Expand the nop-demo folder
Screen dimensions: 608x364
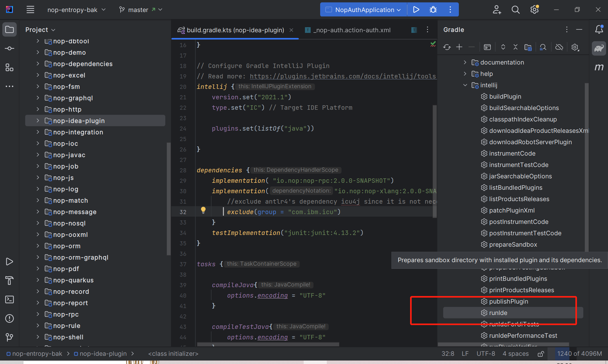(38, 52)
